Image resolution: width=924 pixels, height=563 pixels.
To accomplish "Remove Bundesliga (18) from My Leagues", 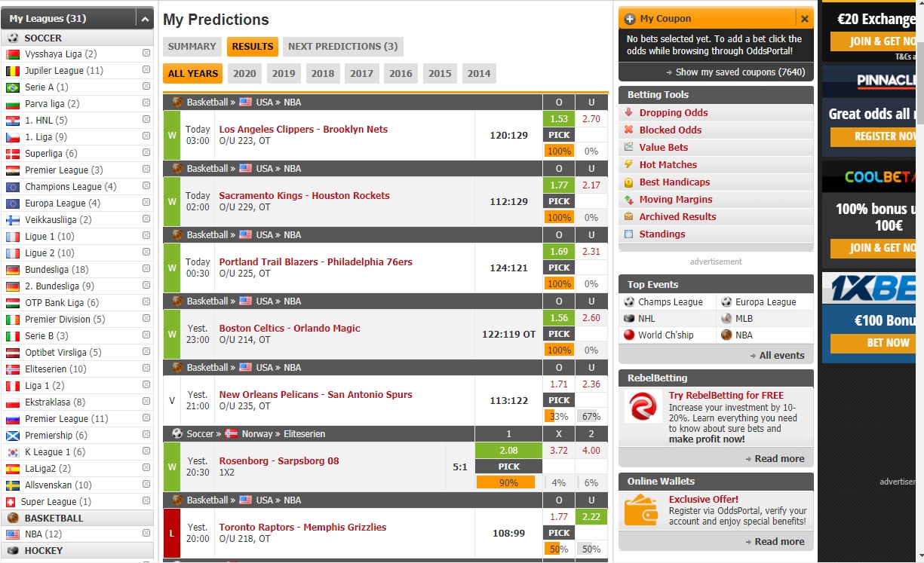I will [146, 269].
